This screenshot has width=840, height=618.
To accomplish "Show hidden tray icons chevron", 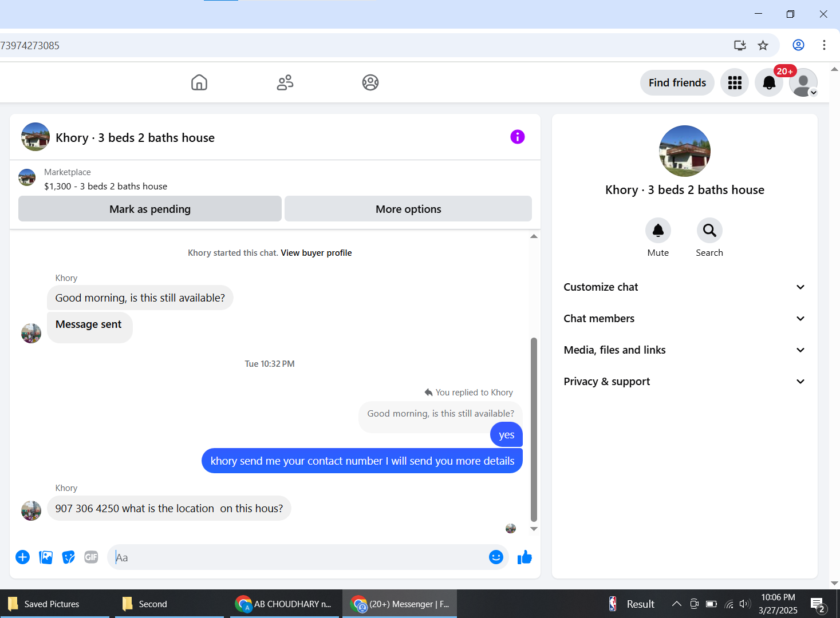I will point(676,604).
